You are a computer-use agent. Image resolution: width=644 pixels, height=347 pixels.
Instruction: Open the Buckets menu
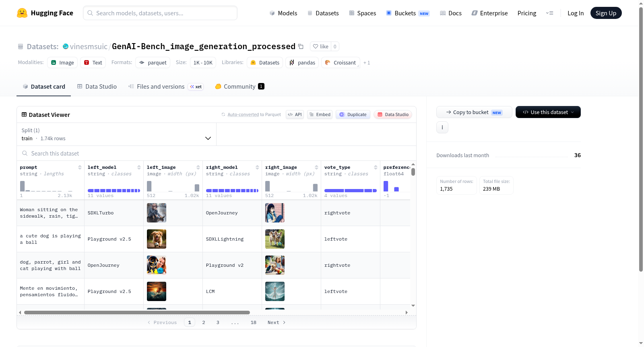408,13
